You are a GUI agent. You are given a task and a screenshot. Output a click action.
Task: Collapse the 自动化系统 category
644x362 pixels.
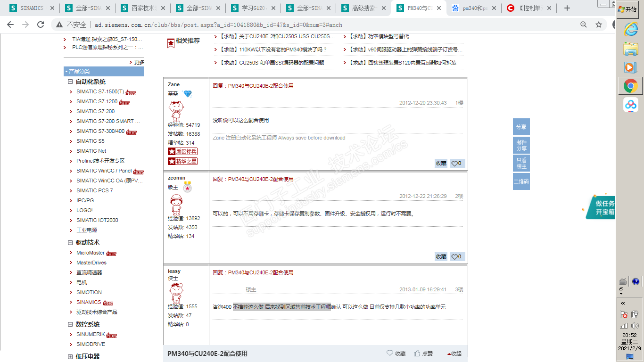coord(70,82)
